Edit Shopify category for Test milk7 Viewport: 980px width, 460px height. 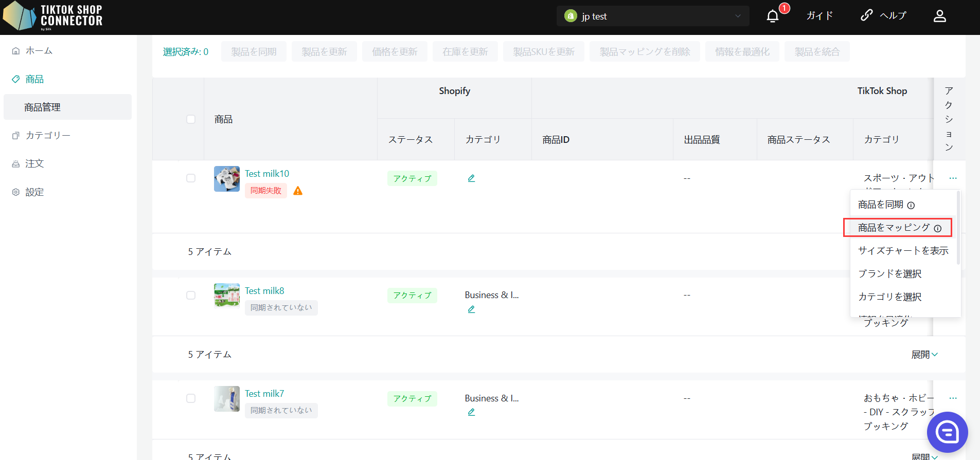pos(471,412)
